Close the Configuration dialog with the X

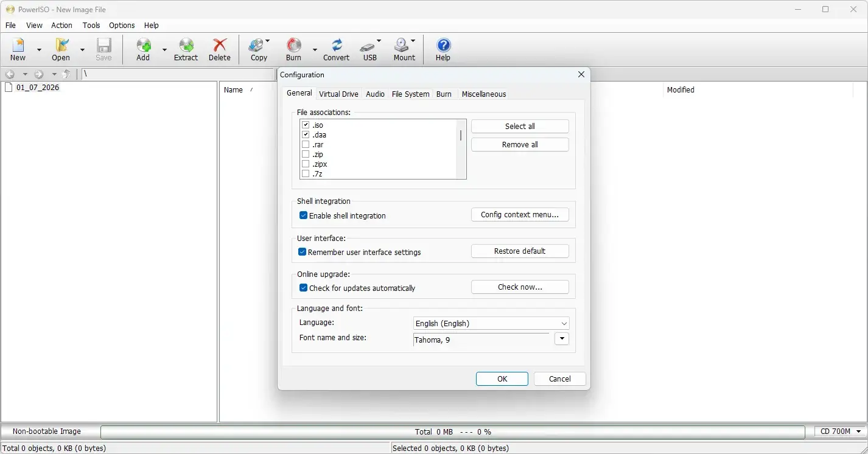coord(581,74)
